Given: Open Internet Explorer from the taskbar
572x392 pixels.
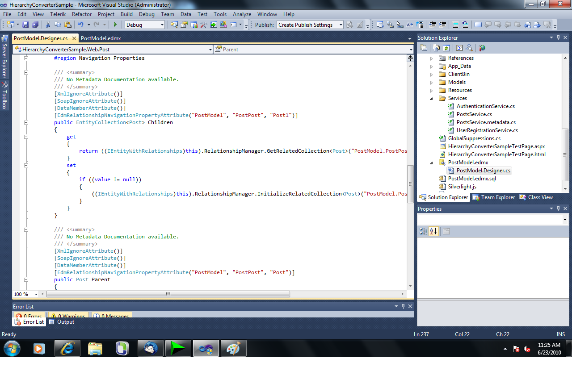Looking at the screenshot, I should 67,348.
